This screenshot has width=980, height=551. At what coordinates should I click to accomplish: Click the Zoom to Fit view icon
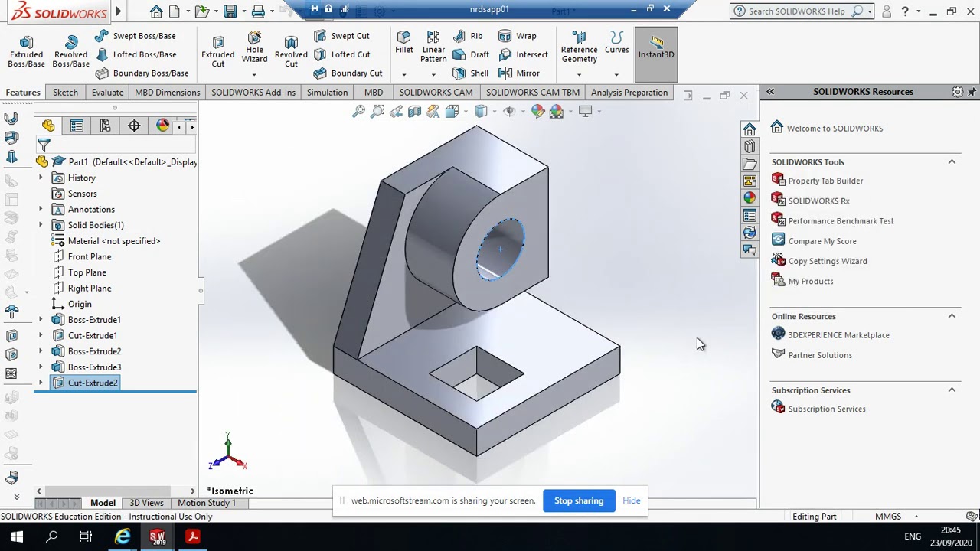click(x=358, y=112)
